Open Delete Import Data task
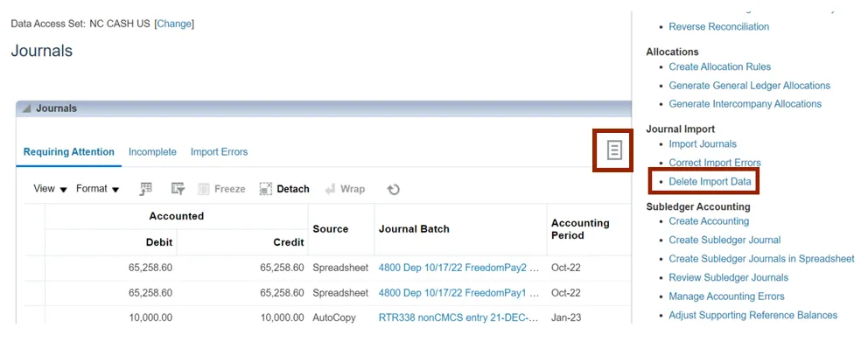The height and width of the screenshot is (342, 868). (x=710, y=182)
